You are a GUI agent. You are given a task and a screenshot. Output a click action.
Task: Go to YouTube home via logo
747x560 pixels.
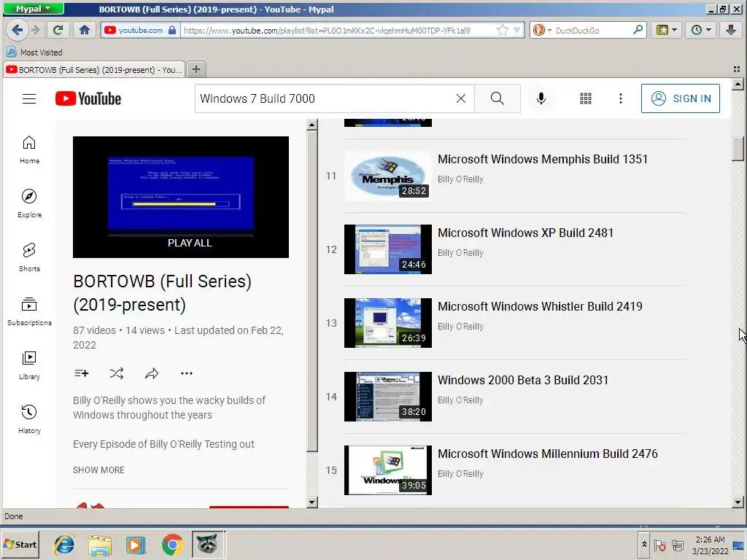click(x=88, y=98)
